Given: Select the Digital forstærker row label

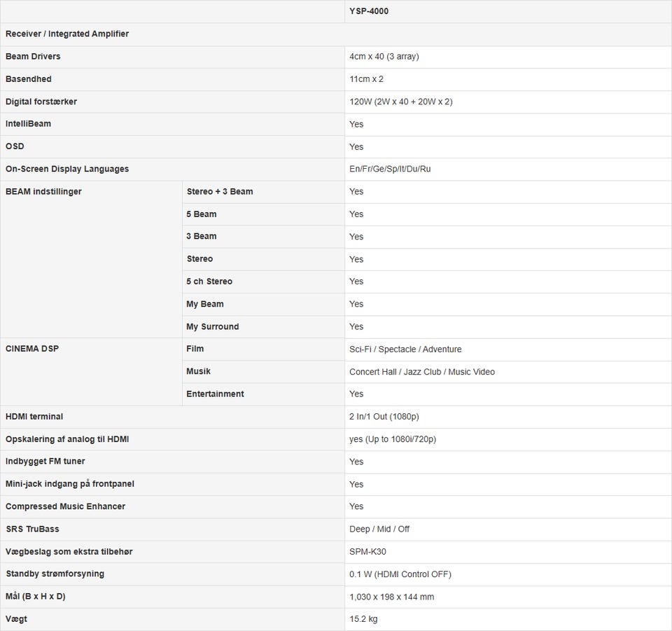Looking at the screenshot, I should tap(41, 102).
